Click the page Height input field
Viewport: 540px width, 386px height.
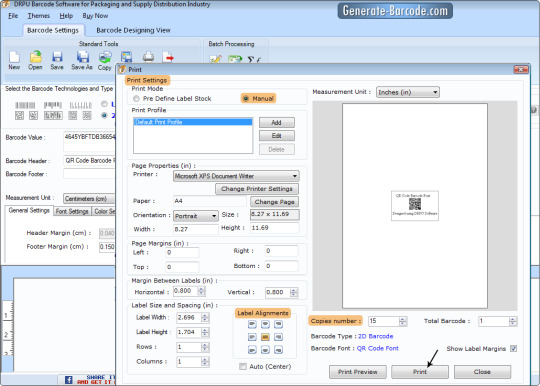click(x=274, y=228)
